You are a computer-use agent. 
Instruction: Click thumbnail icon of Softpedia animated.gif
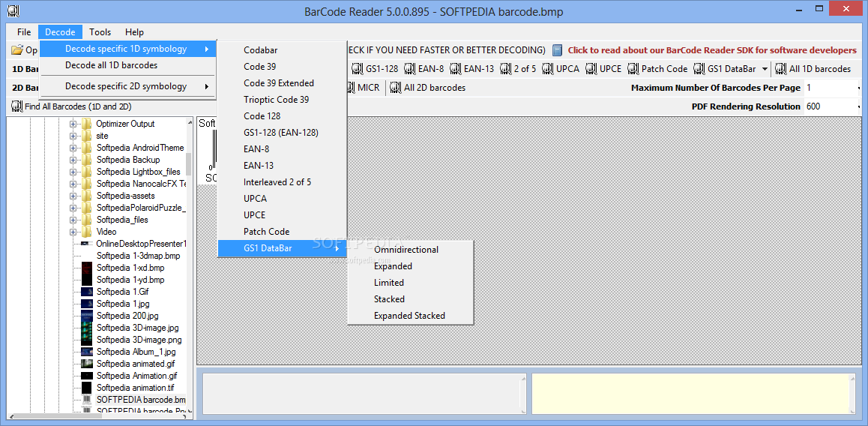pos(86,364)
